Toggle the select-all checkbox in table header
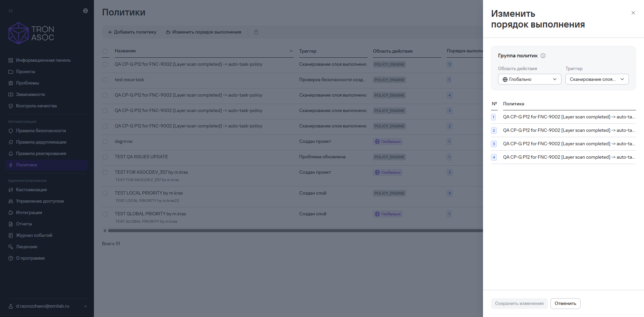This screenshot has width=644, height=317. [105, 51]
